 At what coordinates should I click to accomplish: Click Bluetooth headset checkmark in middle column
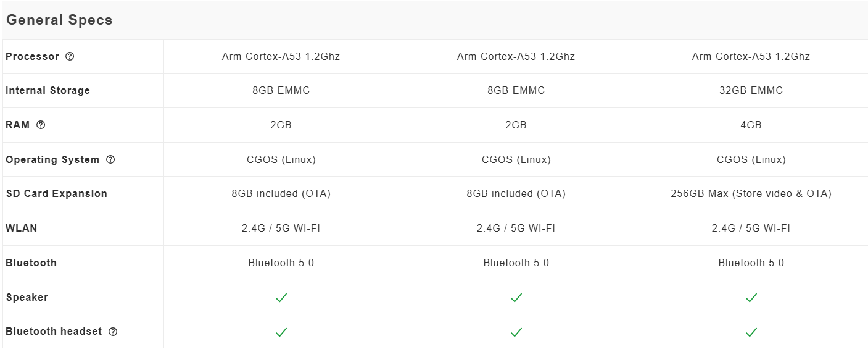coord(516,332)
